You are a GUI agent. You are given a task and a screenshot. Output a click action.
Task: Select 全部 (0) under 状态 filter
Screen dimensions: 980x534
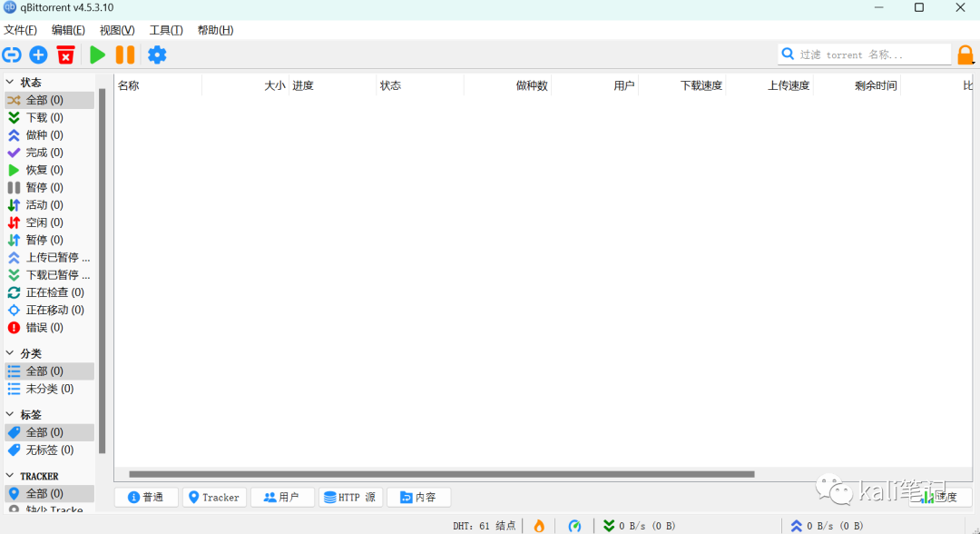click(x=49, y=100)
